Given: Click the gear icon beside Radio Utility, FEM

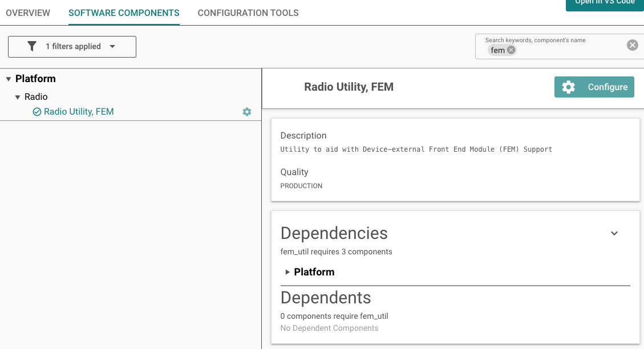Looking at the screenshot, I should pyautogui.click(x=247, y=112).
